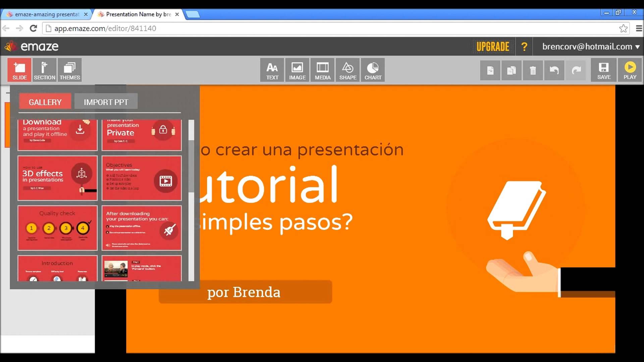
Task: Save the presentation
Action: pos(604,70)
